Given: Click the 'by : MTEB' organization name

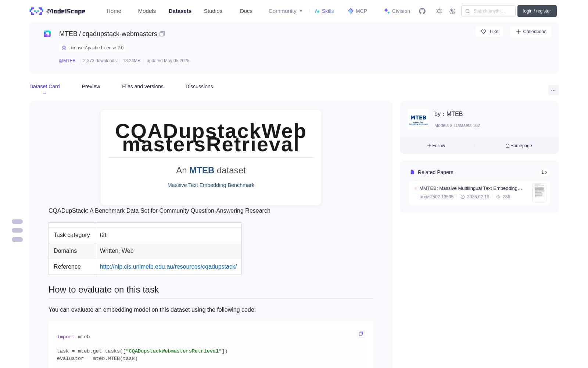Looking at the screenshot, I should point(449,114).
